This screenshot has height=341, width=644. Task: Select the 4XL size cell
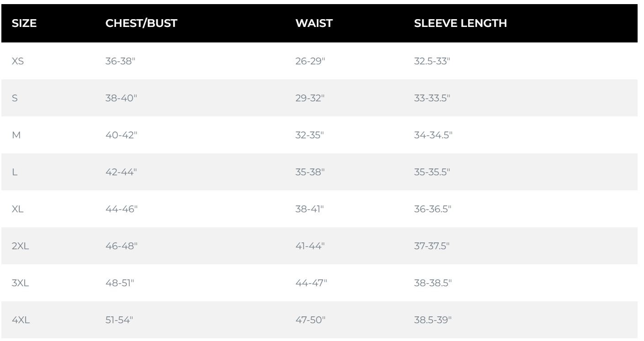[20, 320]
